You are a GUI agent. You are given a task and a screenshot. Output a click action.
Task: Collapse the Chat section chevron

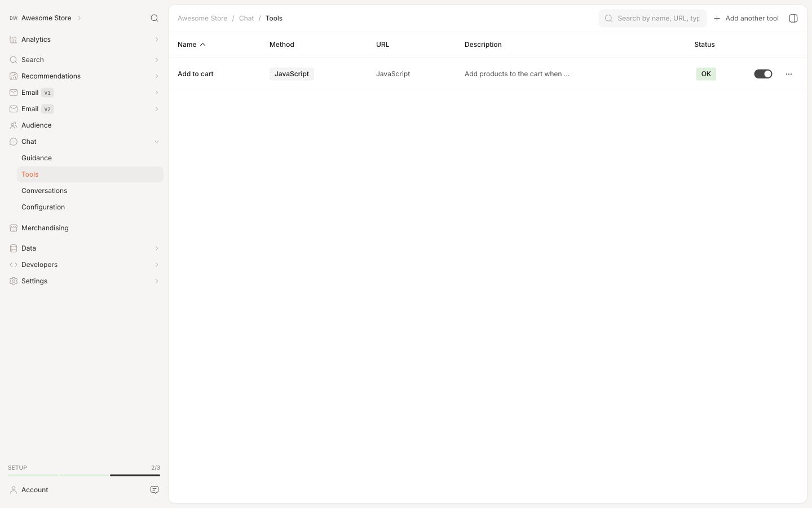tap(157, 142)
